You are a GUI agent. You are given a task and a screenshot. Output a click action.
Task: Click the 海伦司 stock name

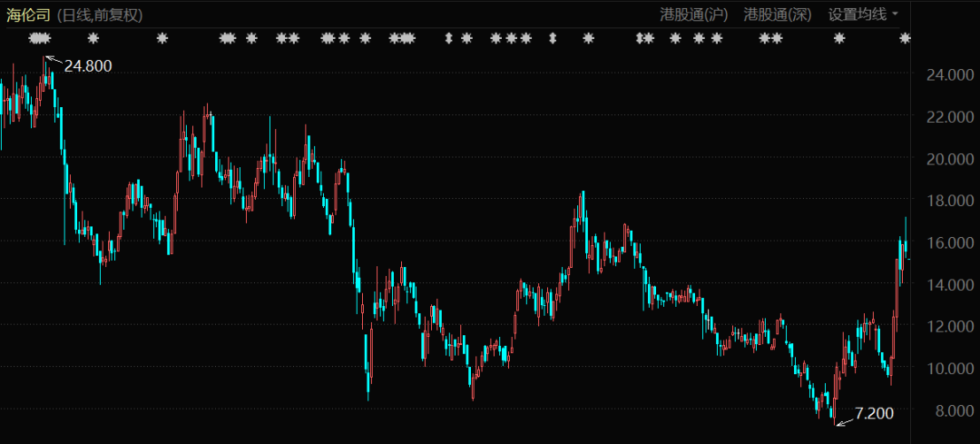click(x=28, y=15)
